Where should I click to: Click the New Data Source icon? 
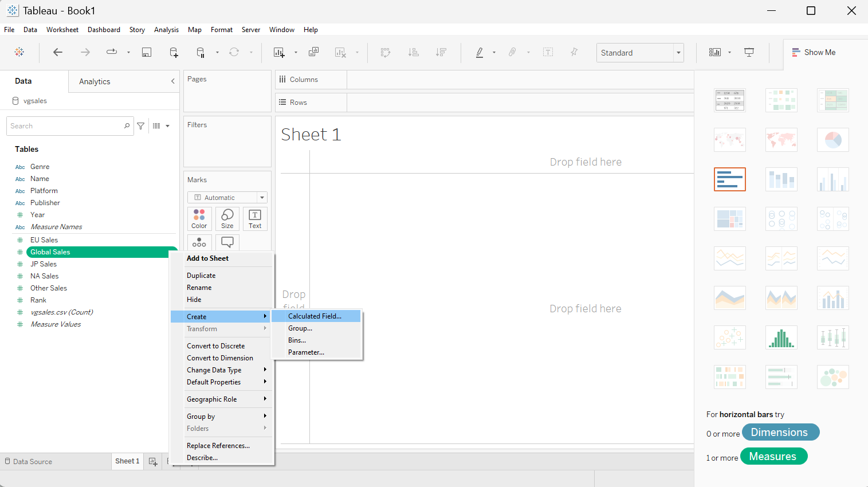[x=174, y=52]
